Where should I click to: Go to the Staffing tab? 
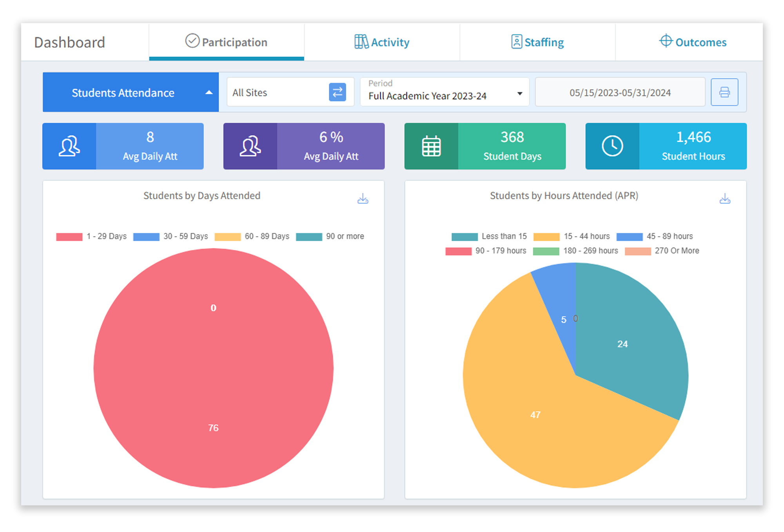[x=537, y=42]
